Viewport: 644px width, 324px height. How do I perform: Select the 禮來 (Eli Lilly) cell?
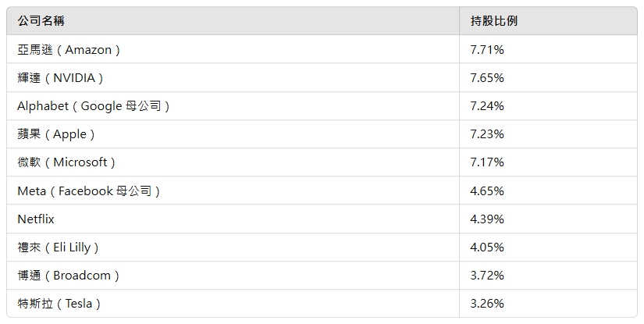[x=58, y=247]
